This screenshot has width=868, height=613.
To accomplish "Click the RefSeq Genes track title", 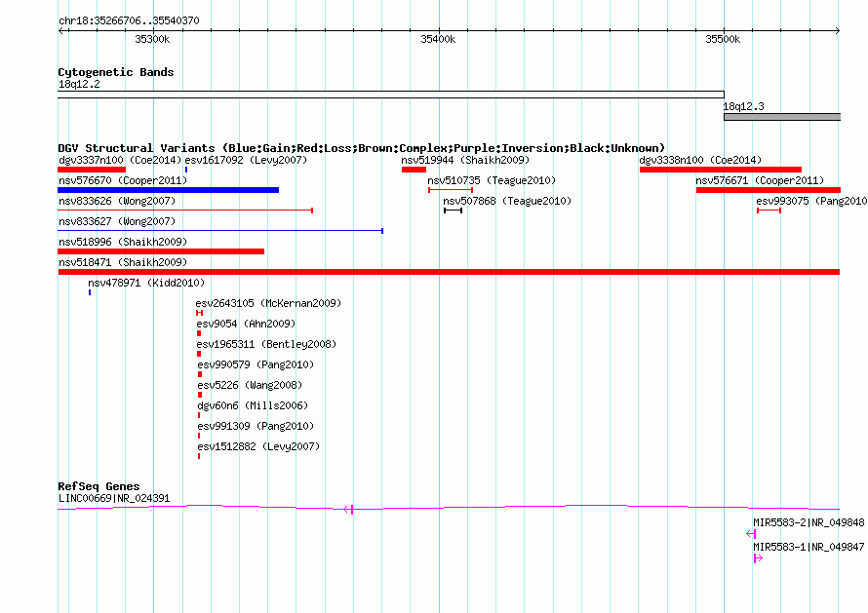I will 99,486.
